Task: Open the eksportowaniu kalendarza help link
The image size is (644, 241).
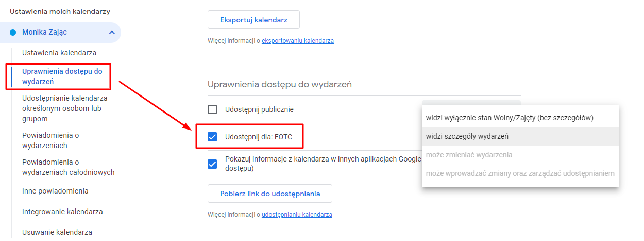Action: point(298,40)
